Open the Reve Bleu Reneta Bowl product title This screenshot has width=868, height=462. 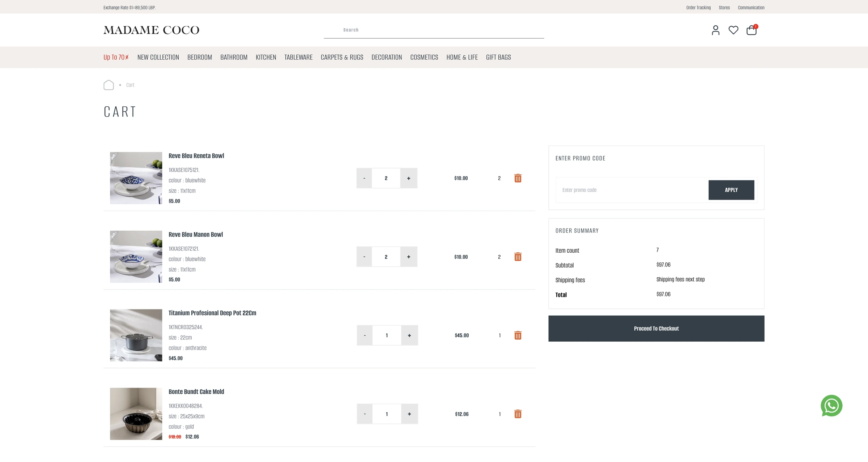click(196, 156)
